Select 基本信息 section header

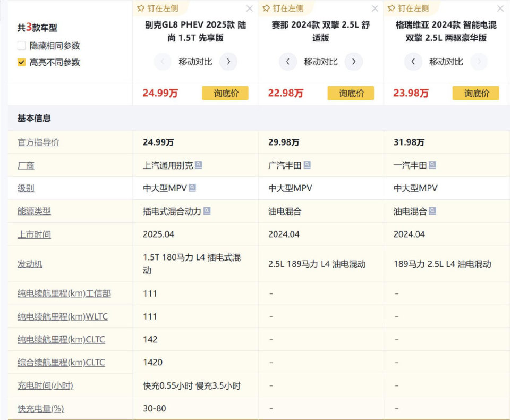(34, 118)
